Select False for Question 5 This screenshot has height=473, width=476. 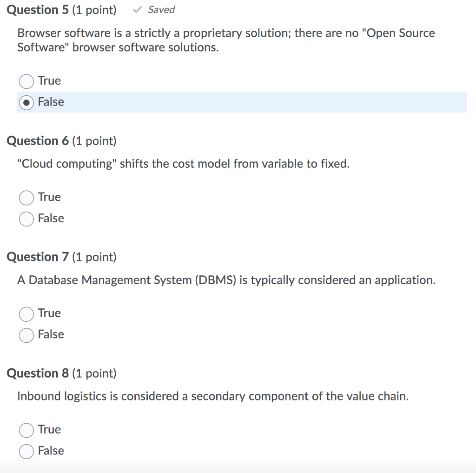tap(26, 102)
